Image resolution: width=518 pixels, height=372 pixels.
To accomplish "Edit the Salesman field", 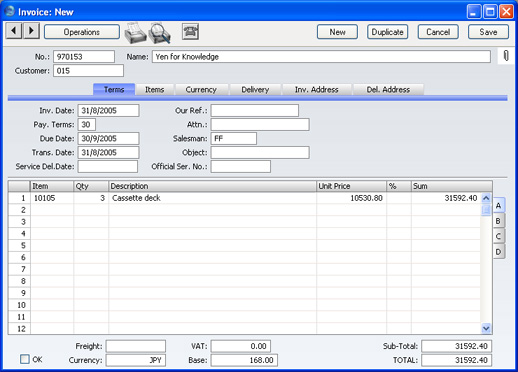I will point(234,139).
